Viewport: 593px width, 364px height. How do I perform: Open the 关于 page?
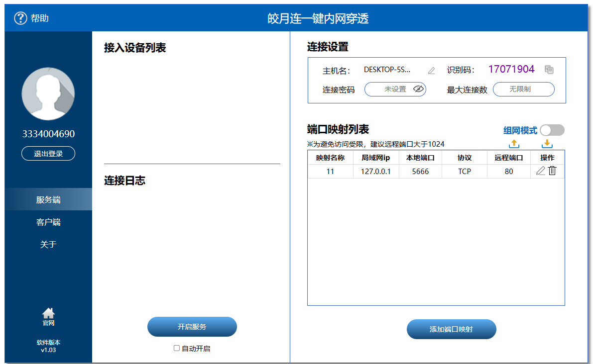(x=48, y=245)
